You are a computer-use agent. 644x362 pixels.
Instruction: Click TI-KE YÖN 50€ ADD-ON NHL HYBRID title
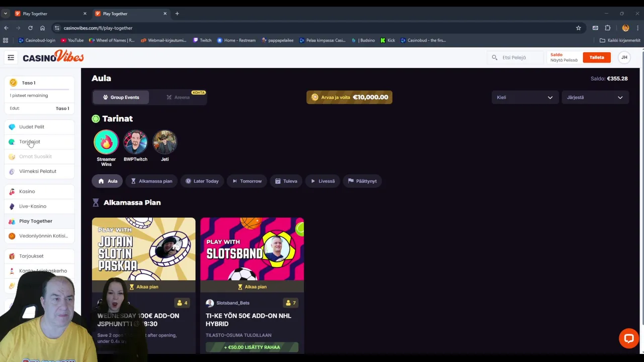249,320
